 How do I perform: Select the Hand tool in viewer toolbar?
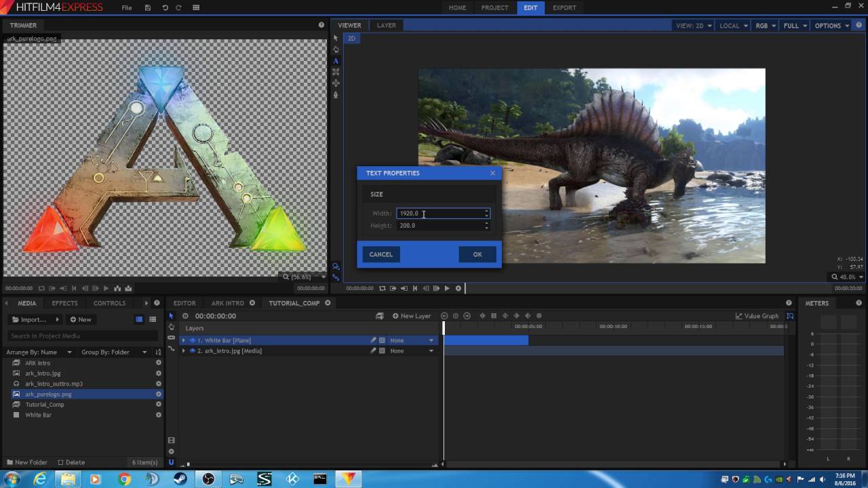click(x=336, y=49)
